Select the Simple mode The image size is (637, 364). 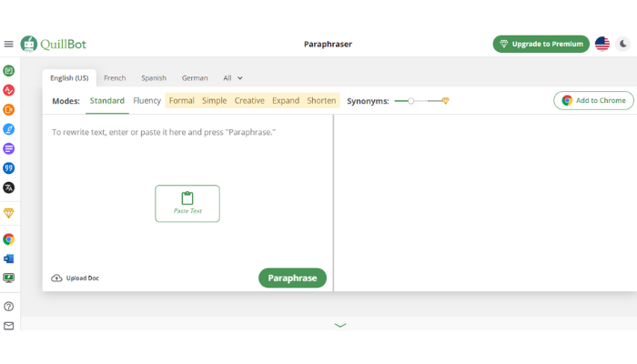coord(215,101)
